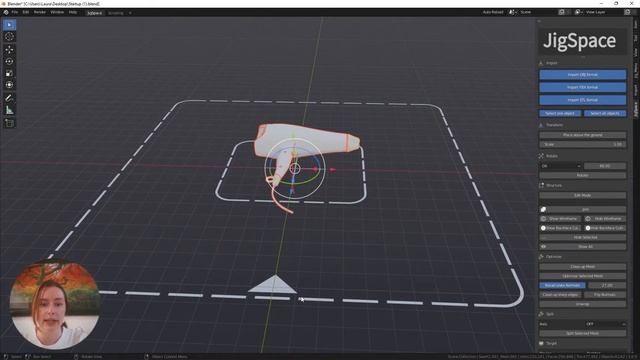Toggle Show Wireframe
640x360 pixels.
(x=560, y=219)
